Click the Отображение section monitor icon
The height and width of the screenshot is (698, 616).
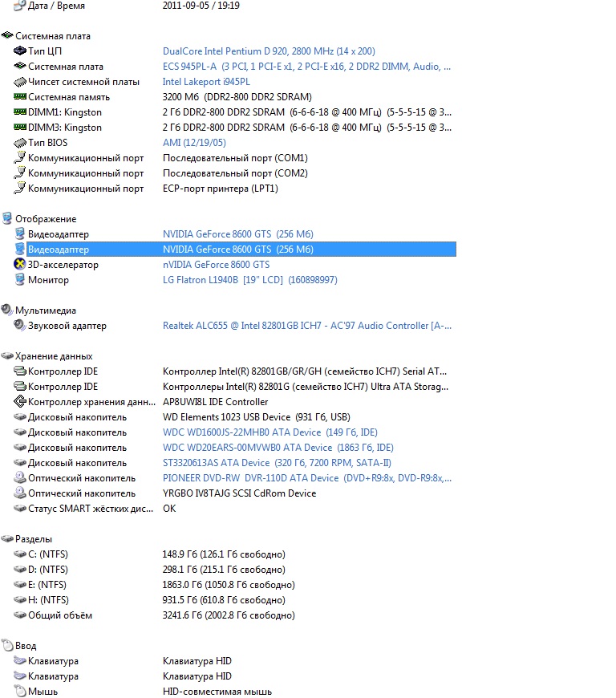pos(7,218)
